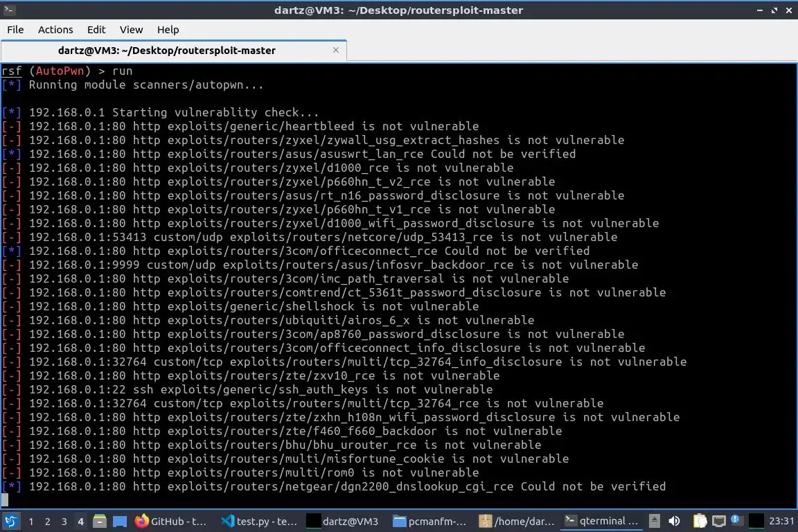This screenshot has width=798, height=532.
Task: Switch to workspace 2
Action: (x=47, y=522)
